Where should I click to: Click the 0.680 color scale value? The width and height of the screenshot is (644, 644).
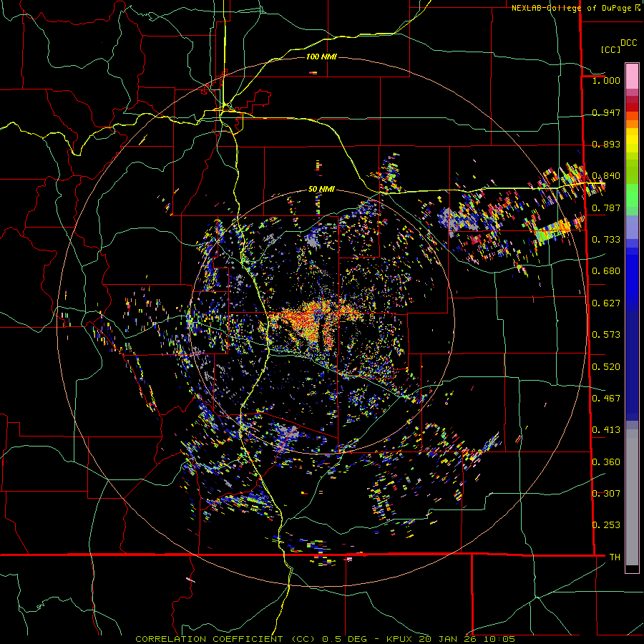pyautogui.click(x=606, y=271)
